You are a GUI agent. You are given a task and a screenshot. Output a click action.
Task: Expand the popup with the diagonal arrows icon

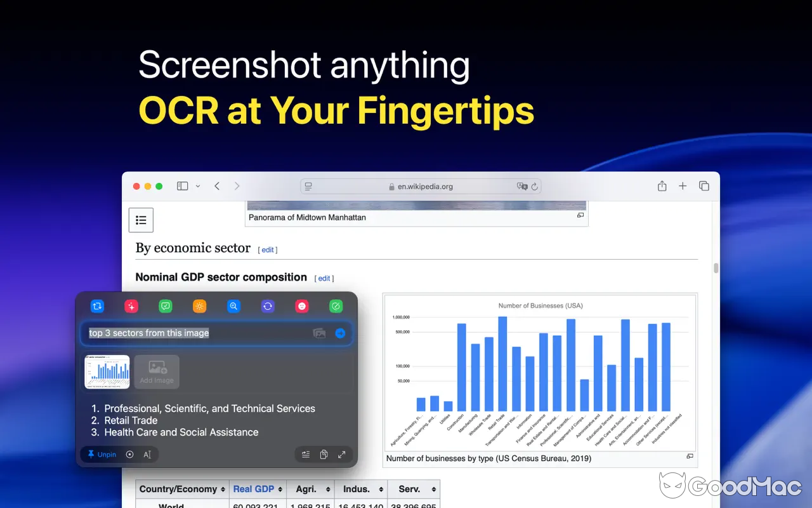pyautogui.click(x=341, y=454)
